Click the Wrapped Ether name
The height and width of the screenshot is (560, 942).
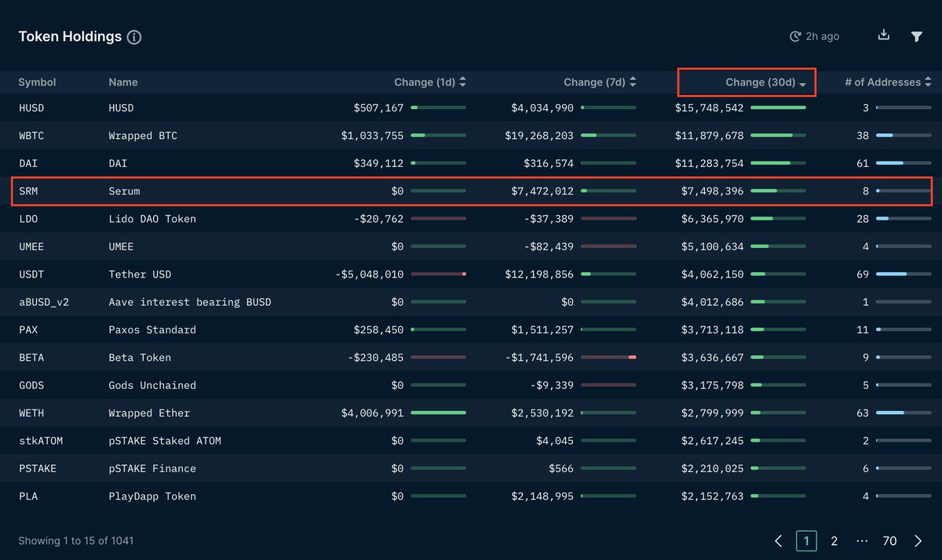point(149,413)
